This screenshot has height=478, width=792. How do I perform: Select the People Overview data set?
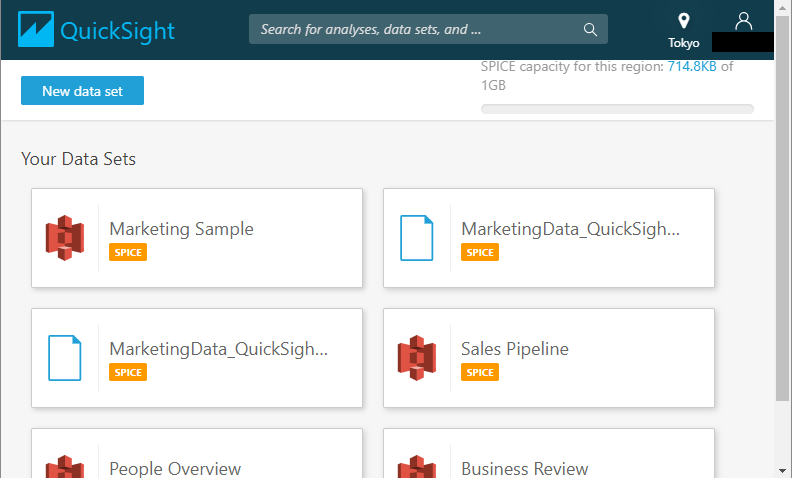coord(175,468)
